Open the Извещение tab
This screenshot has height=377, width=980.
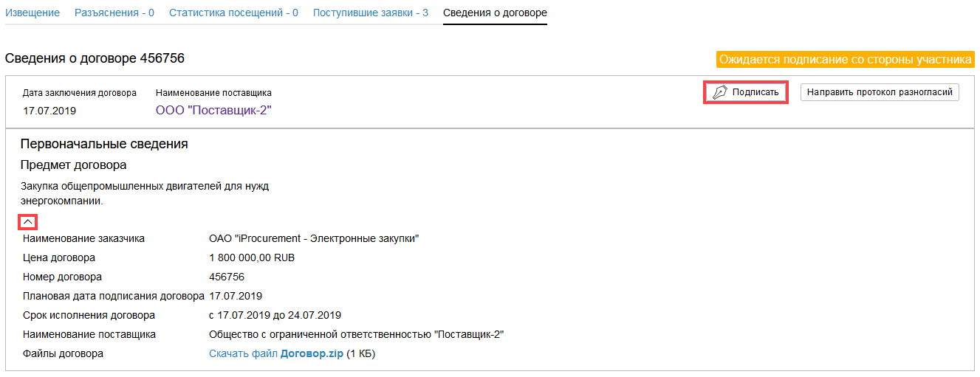32,13
